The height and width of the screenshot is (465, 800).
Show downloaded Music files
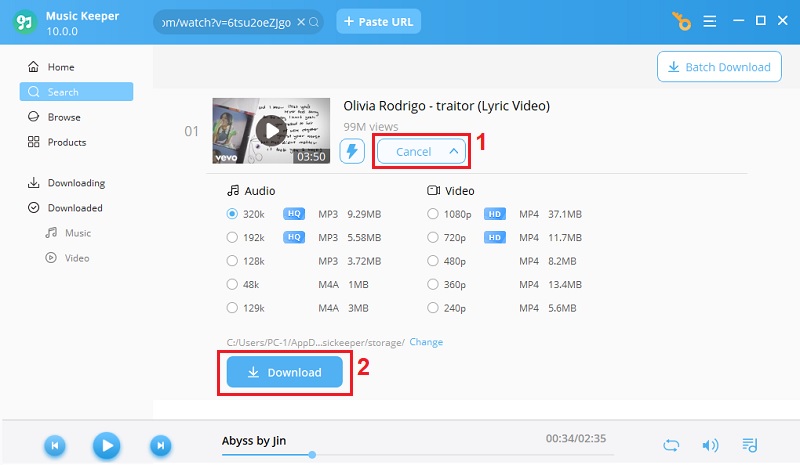[68, 233]
